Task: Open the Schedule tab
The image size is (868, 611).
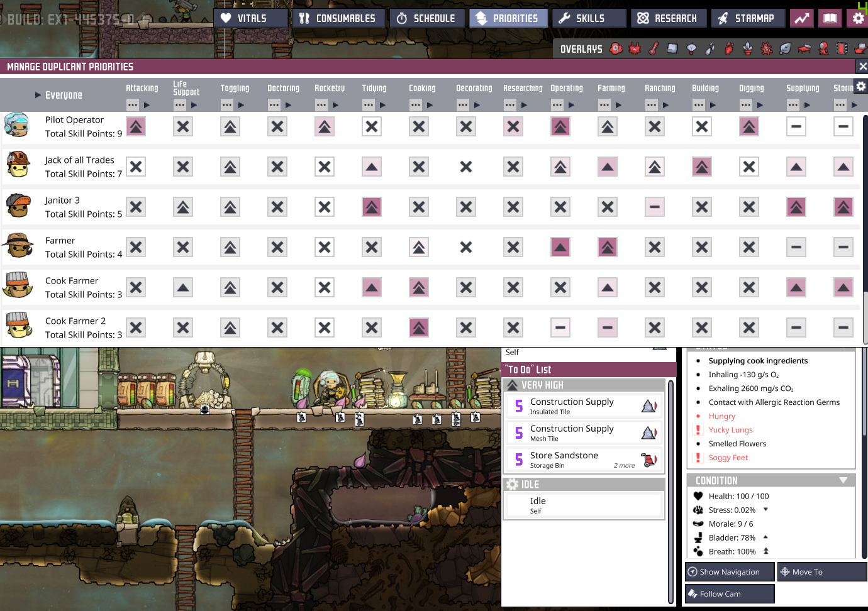Action: pos(426,18)
